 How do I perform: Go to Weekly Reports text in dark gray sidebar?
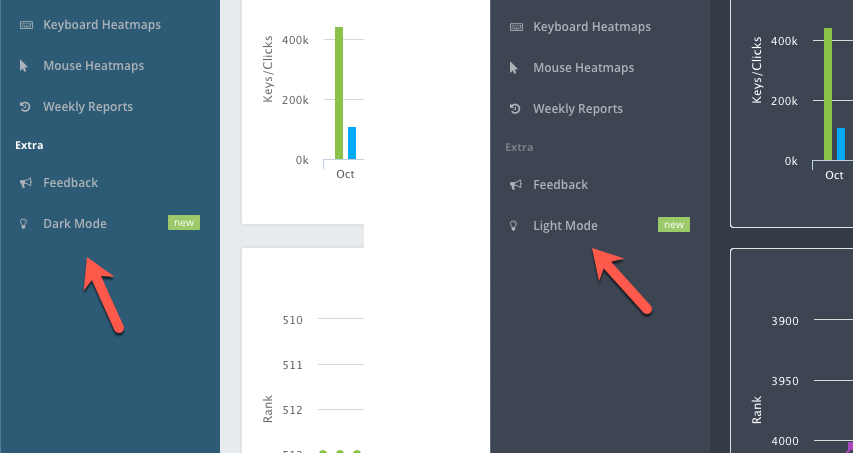578,109
